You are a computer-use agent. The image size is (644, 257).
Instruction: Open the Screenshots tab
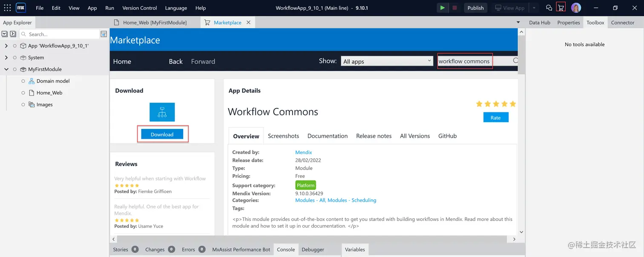(x=283, y=136)
